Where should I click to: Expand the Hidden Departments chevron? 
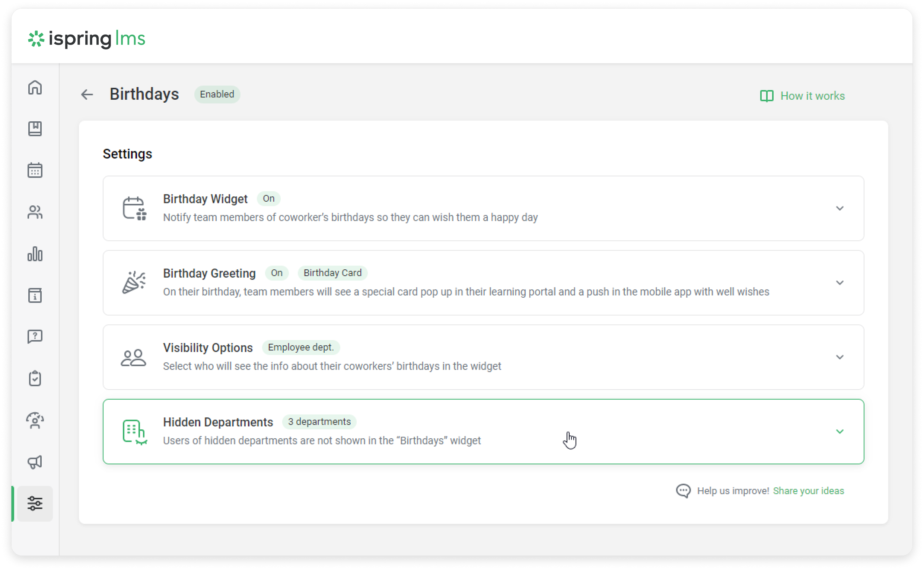tap(839, 431)
